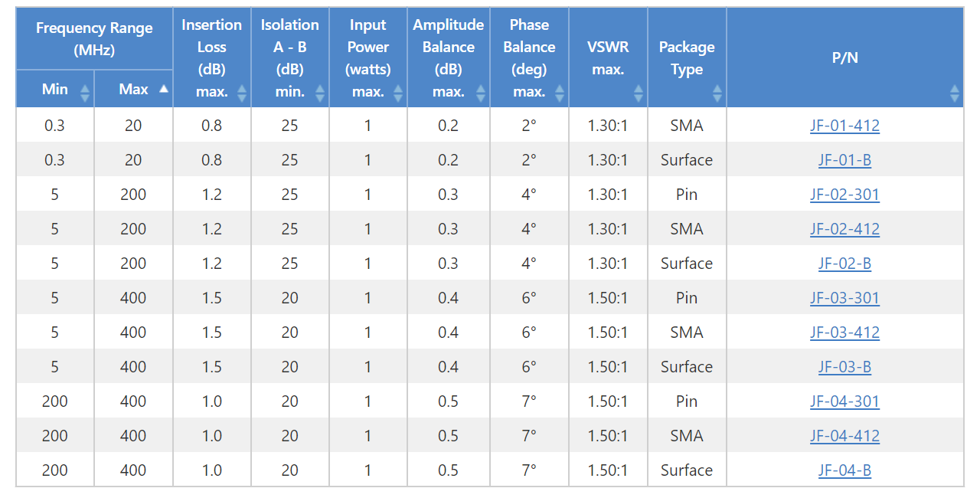Click the VSWR max. header label
This screenshot has height=498, width=980.
click(x=608, y=57)
